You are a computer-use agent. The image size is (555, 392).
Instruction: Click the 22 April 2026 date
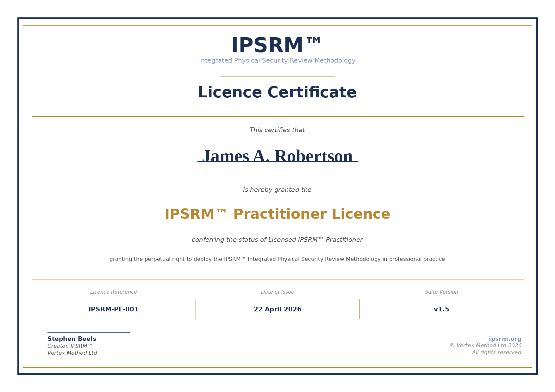coord(277,309)
